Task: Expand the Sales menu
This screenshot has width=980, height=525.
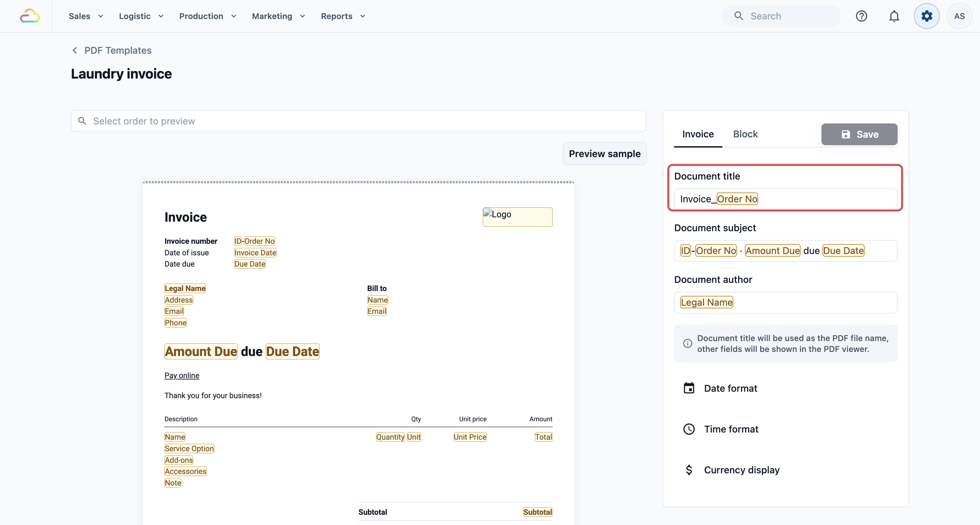Action: coord(86,16)
